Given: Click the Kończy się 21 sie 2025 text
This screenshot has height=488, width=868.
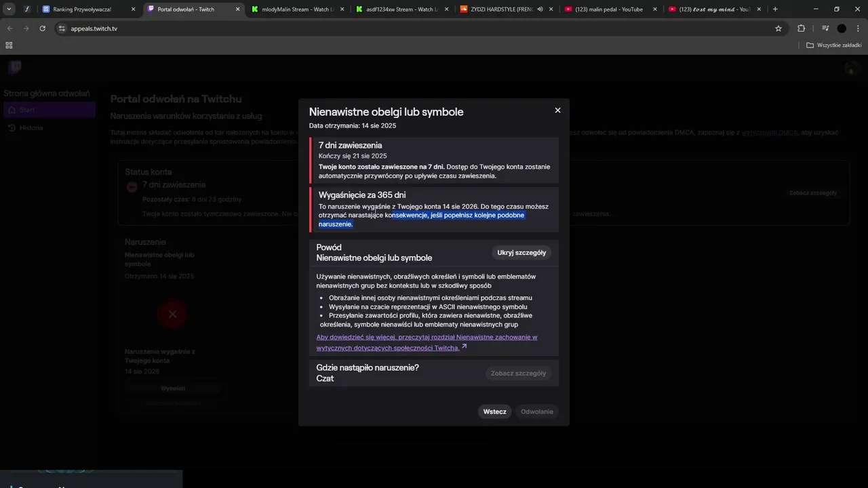Looking at the screenshot, I should (x=353, y=156).
